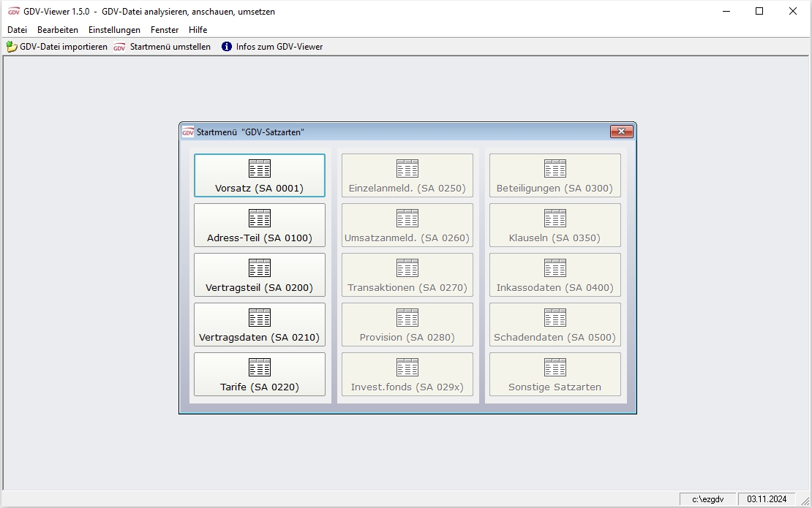Open the Einstellungen menu
The height and width of the screenshot is (508, 812).
[114, 30]
